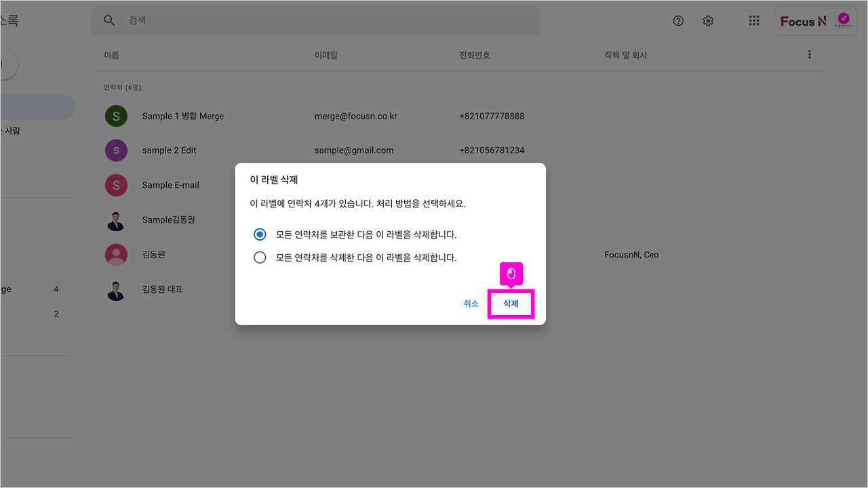Click 김동원 대표's profile photo thumbnail
The height and width of the screenshot is (488, 868).
pos(116,289)
